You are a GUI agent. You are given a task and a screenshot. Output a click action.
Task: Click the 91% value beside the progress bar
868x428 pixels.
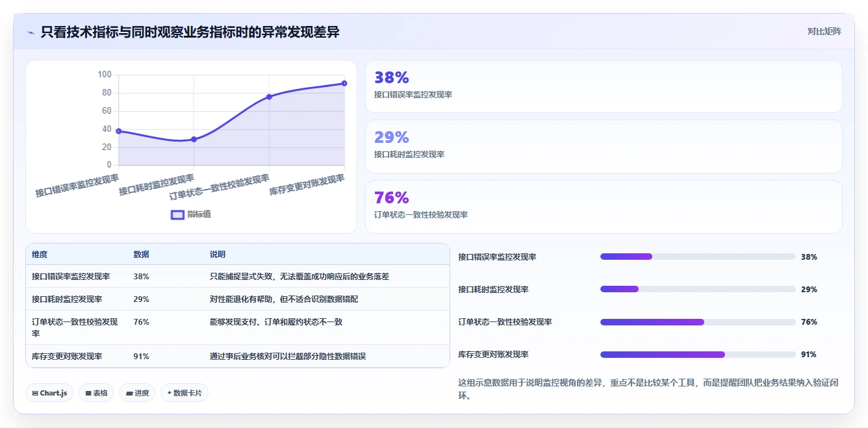pyautogui.click(x=809, y=355)
